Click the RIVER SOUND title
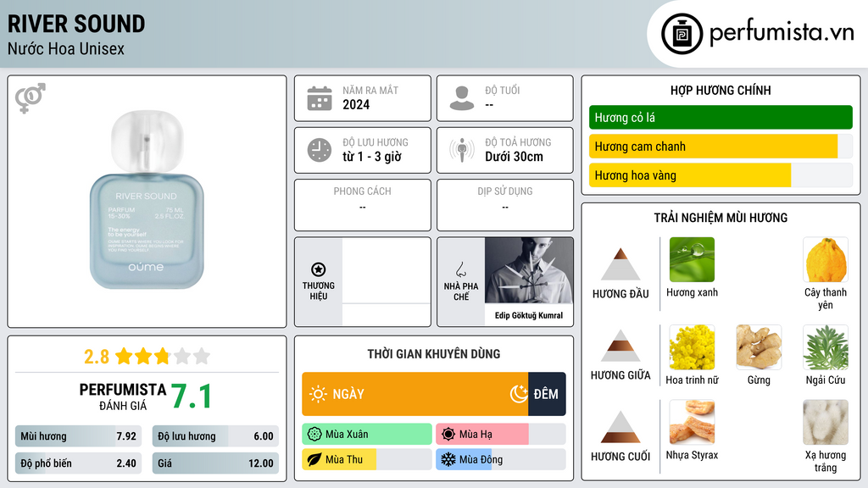The width and height of the screenshot is (868, 488). click(x=76, y=24)
